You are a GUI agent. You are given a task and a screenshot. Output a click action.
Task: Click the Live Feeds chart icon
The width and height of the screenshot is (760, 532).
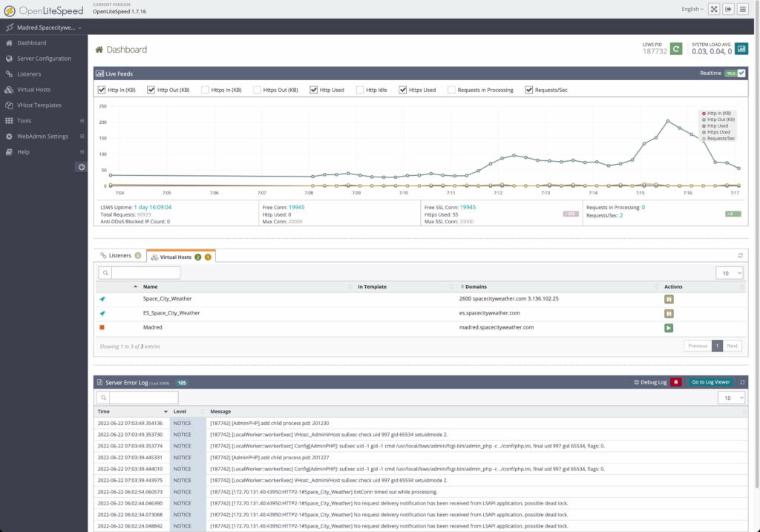pyautogui.click(x=100, y=73)
